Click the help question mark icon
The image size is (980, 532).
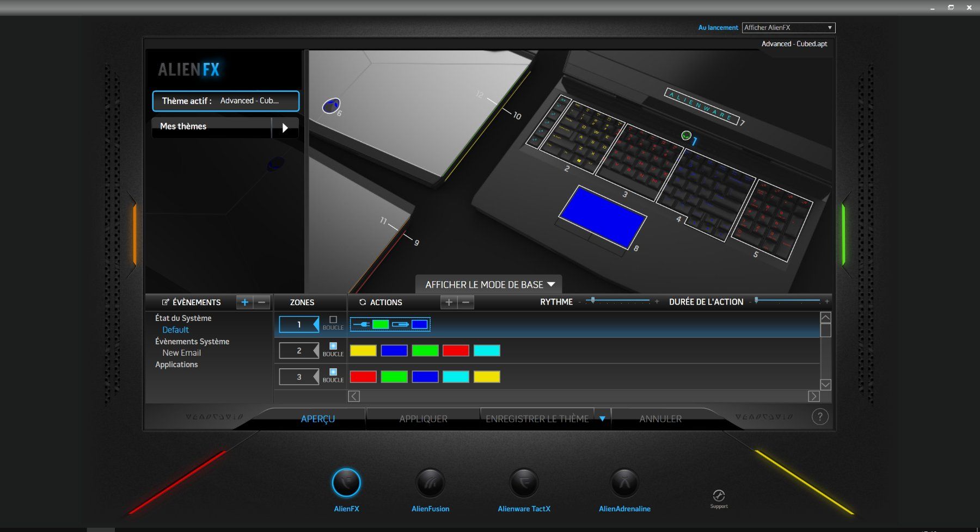[x=820, y=417]
